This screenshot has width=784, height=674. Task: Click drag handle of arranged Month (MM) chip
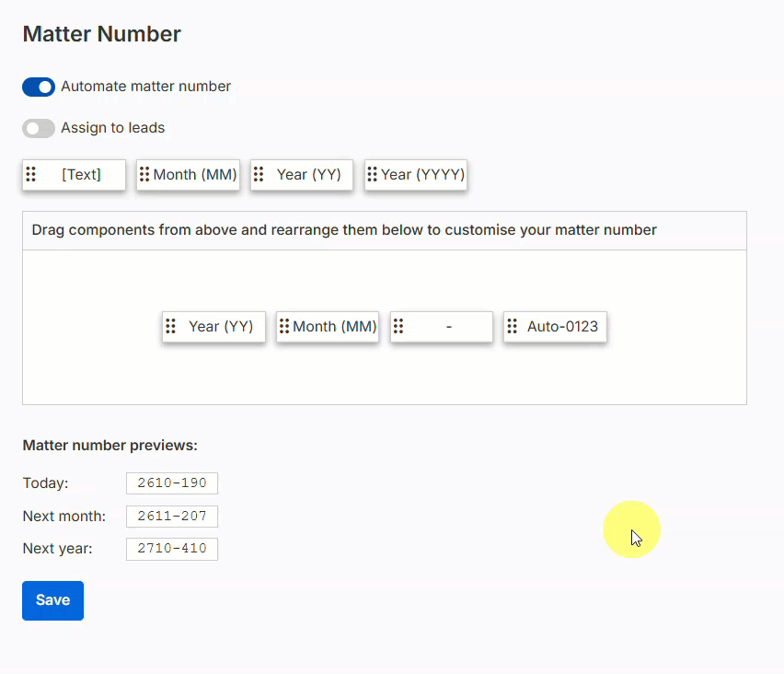pos(284,326)
